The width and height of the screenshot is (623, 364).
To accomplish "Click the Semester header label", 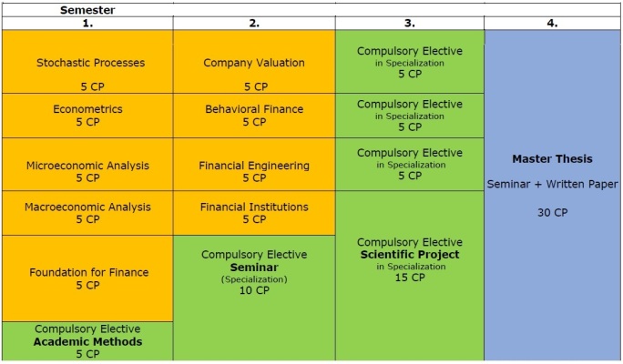I will [88, 9].
